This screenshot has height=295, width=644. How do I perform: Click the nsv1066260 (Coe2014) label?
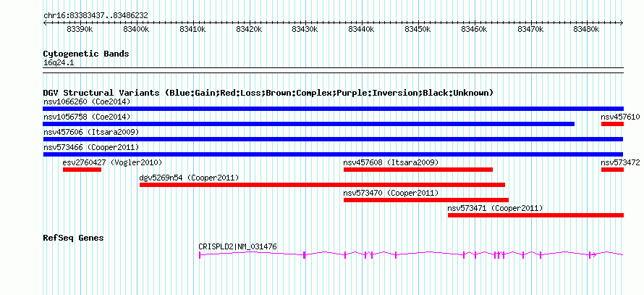87,101
